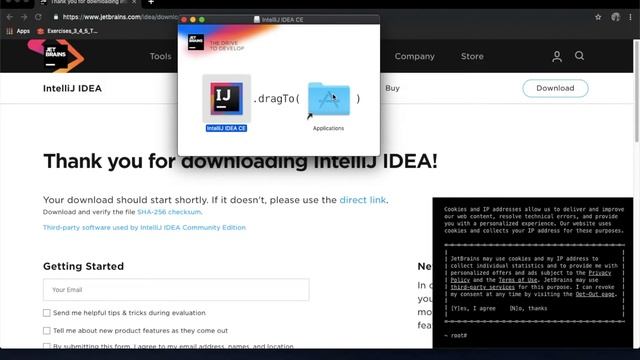Open the Chrome profile avatar icon
Image resolution: width=640 pixels, height=360 pixels.
pyautogui.click(x=615, y=17)
